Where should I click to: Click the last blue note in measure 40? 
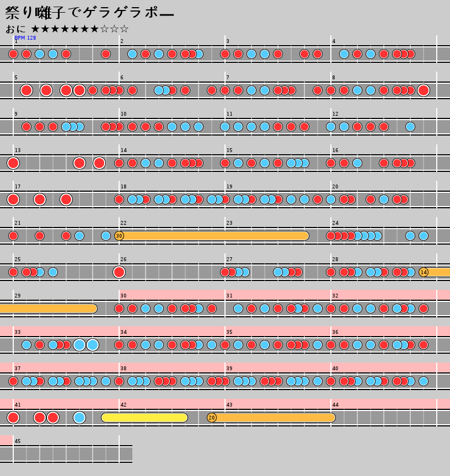click(x=424, y=381)
